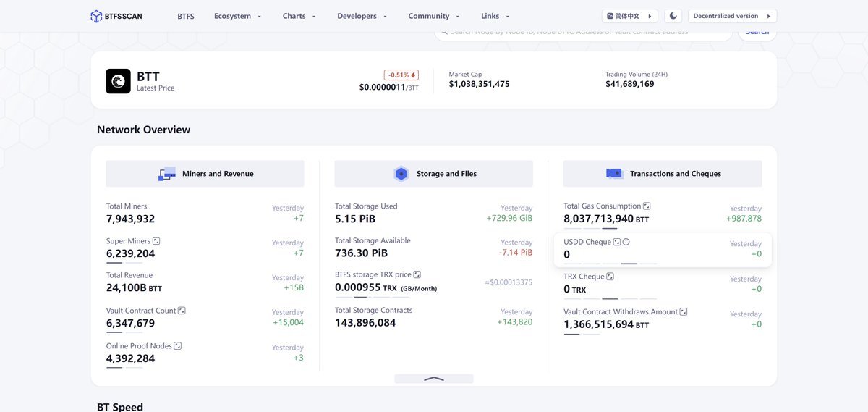Open the 简体中文 language selector

point(629,16)
